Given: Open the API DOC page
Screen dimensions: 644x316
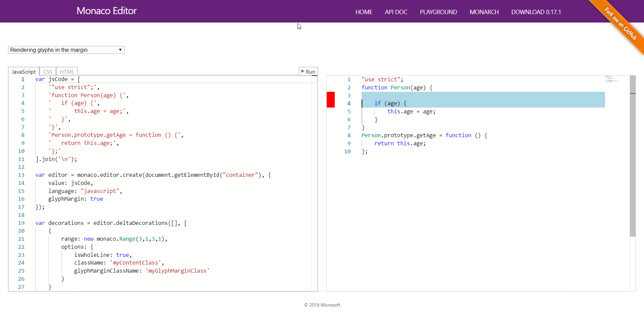Looking at the screenshot, I should click(x=396, y=12).
